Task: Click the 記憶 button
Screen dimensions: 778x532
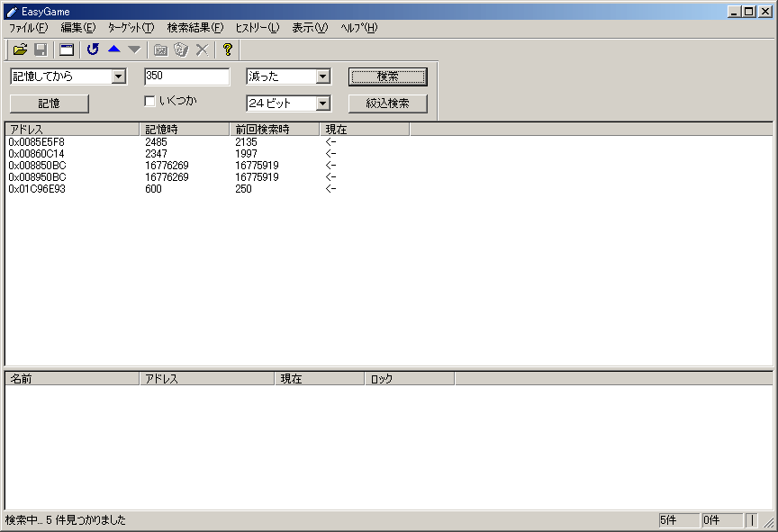Action: point(50,104)
